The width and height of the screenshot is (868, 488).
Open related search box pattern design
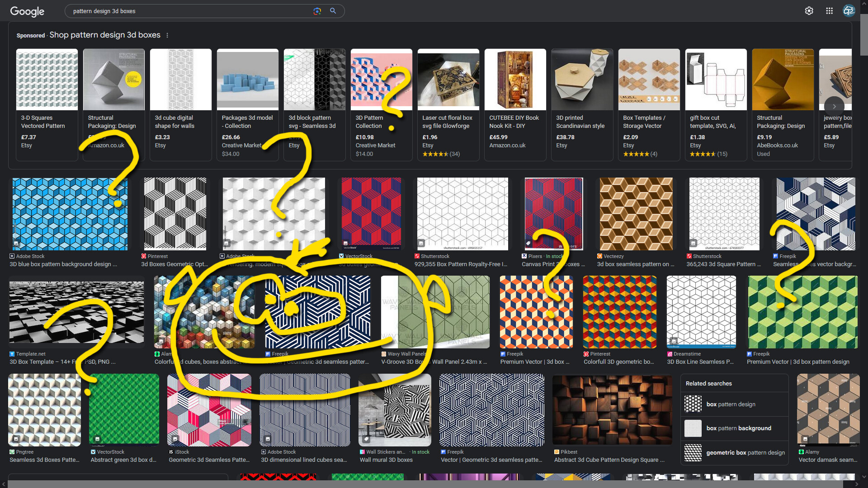pos(731,404)
